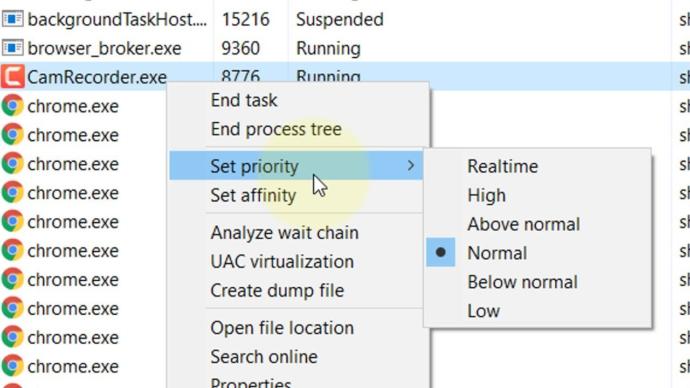Expand Set priority submenu arrow

point(411,165)
